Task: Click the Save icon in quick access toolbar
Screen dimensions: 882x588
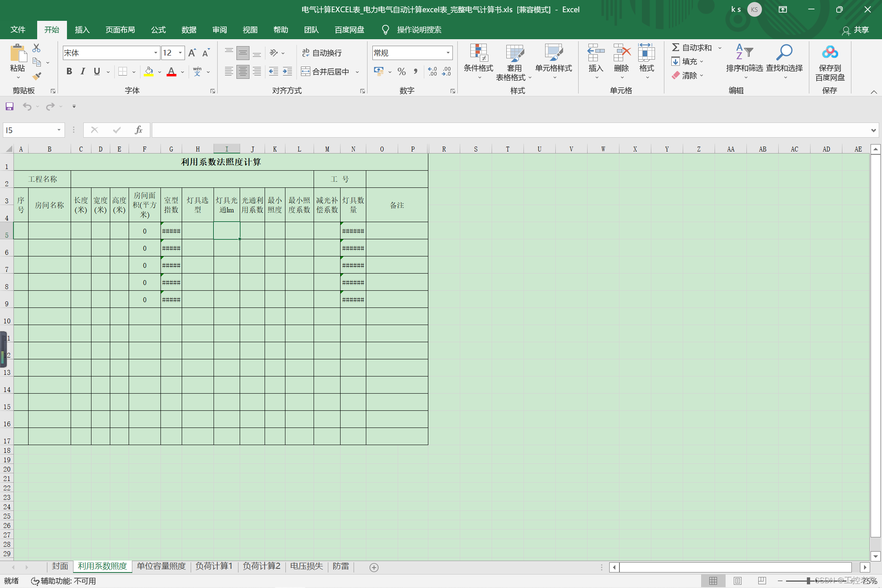Action: (x=9, y=107)
